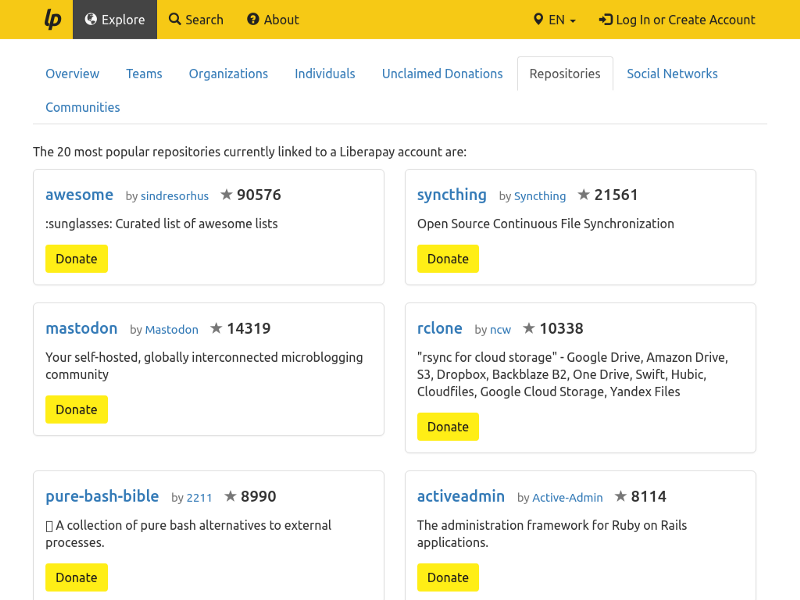Click the 'rsync for cloud storage' description

click(x=572, y=374)
